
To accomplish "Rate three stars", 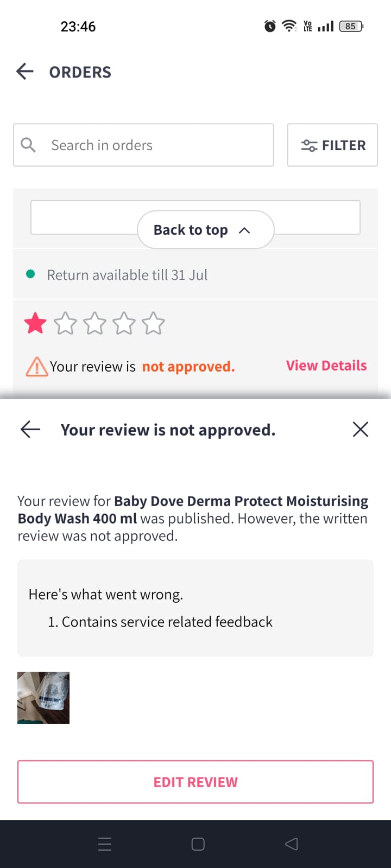I will (95, 323).
